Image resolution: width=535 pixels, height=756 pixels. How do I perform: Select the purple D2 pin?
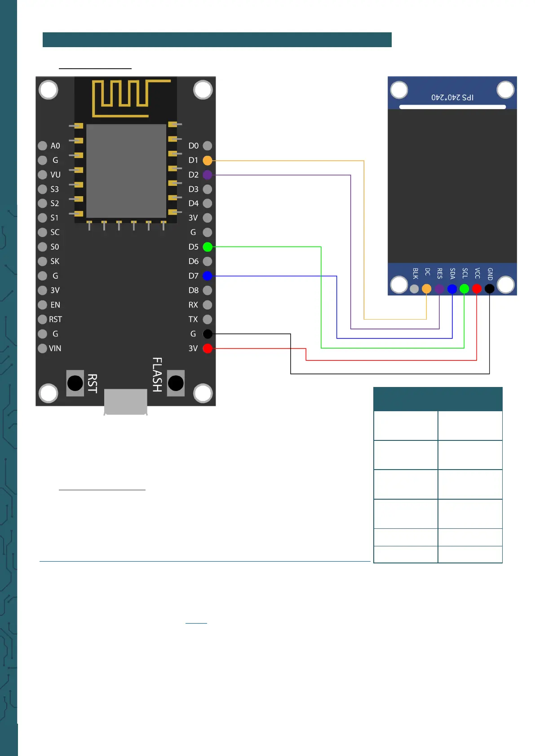pos(208,175)
